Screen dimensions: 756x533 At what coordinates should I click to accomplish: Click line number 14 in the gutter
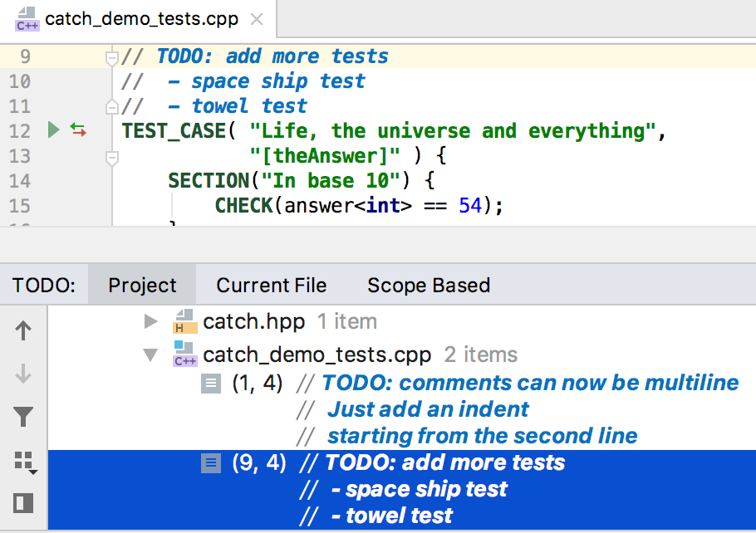[20, 181]
